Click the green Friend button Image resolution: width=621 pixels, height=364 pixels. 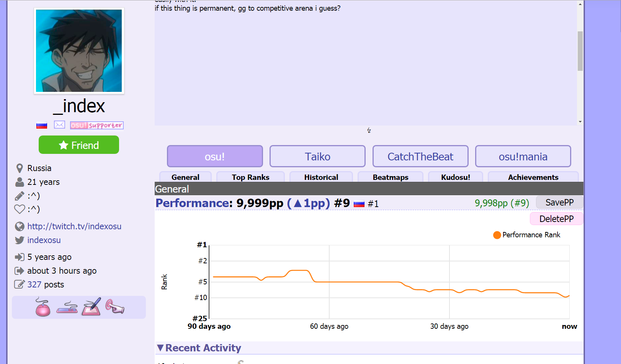(79, 145)
